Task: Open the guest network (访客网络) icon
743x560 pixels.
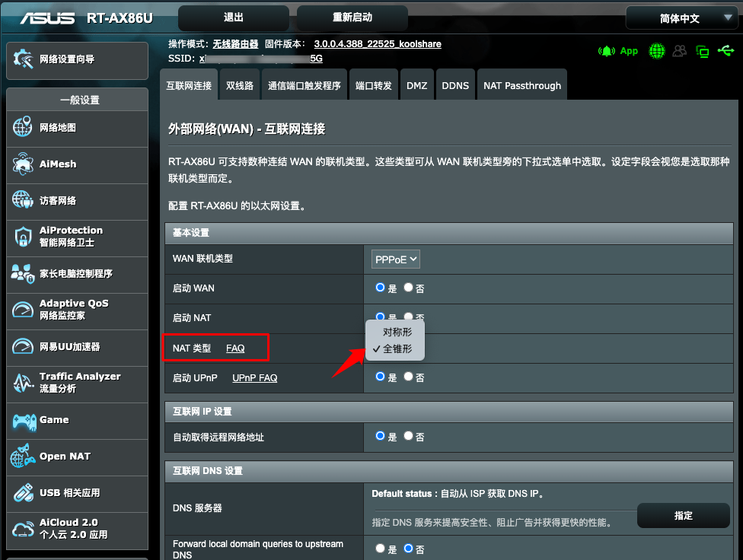Action: point(23,200)
